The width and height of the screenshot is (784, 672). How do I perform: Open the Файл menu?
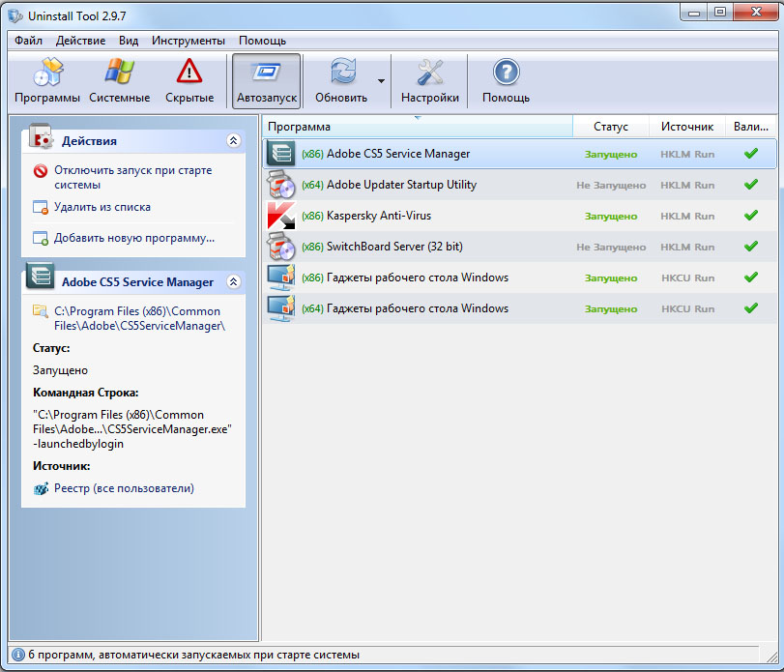point(28,41)
